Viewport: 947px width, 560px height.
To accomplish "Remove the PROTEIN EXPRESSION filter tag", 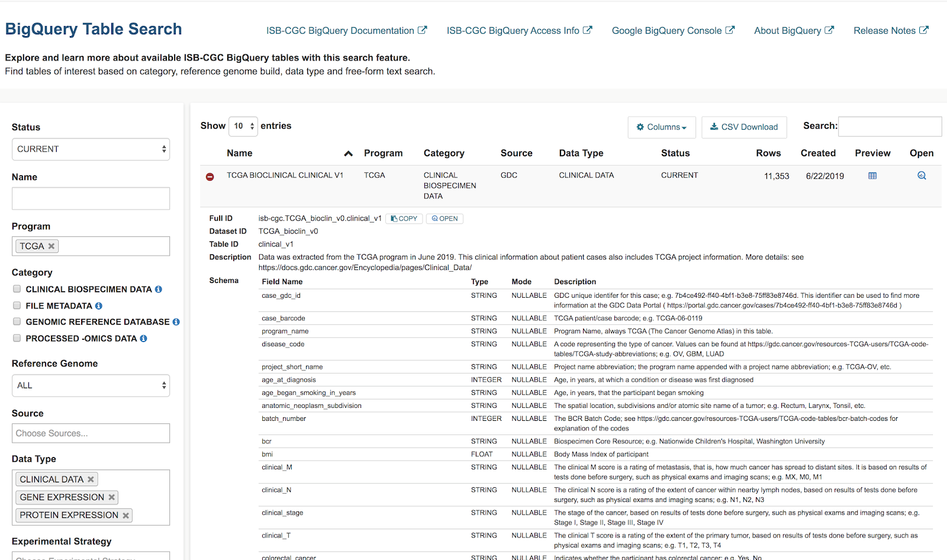I will click(x=125, y=516).
